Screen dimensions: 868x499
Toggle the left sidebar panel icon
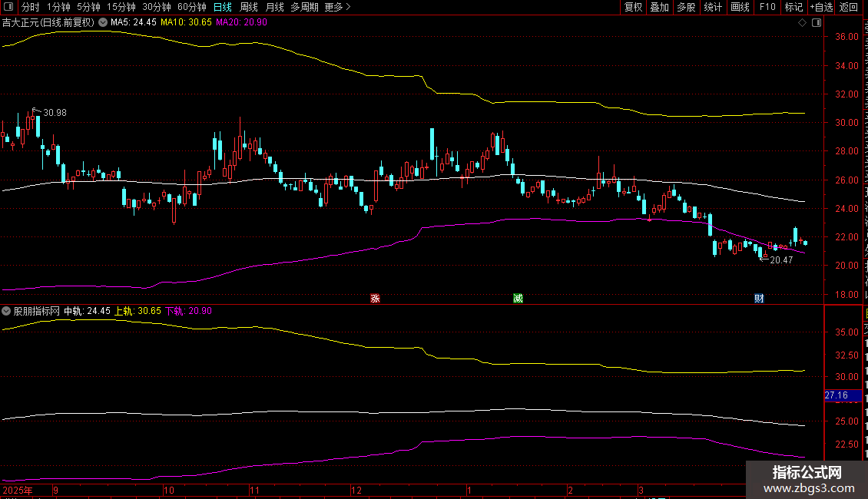pyautogui.click(x=9, y=7)
